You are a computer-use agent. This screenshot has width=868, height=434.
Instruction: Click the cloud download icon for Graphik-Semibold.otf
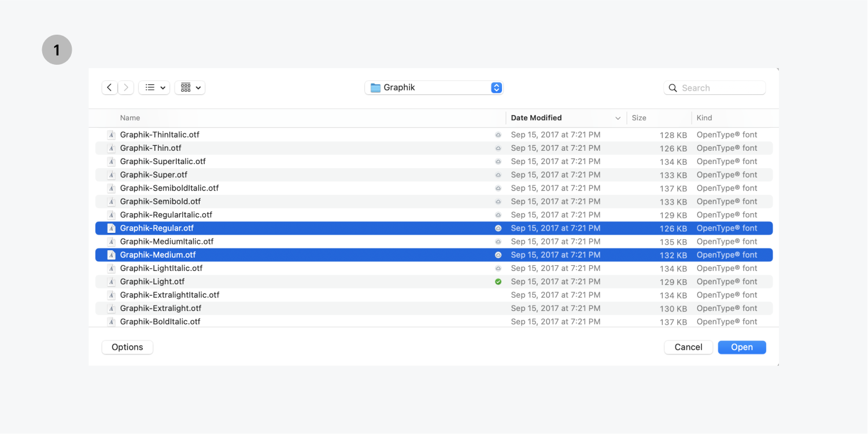[x=498, y=201]
